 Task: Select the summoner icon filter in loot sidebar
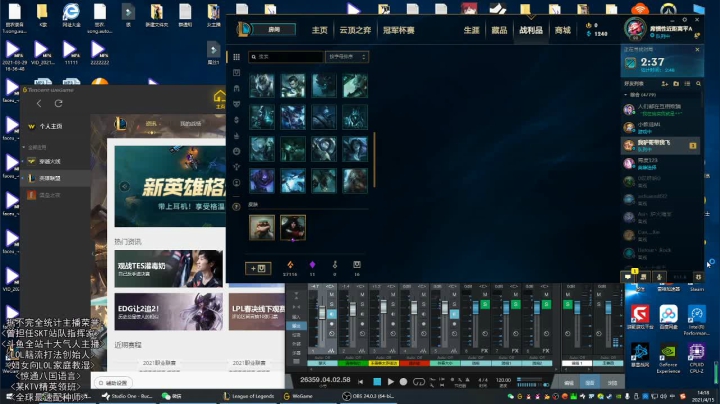point(236,182)
